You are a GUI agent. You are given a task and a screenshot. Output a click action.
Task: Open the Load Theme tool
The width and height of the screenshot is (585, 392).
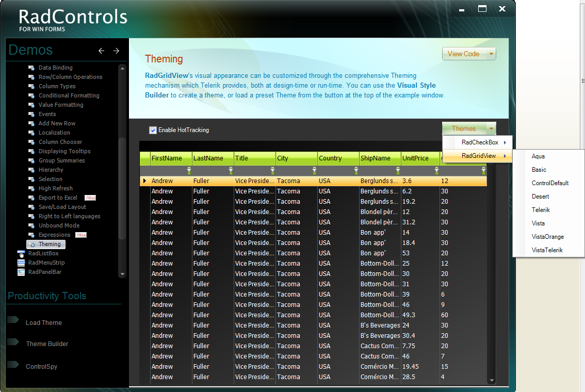44,323
